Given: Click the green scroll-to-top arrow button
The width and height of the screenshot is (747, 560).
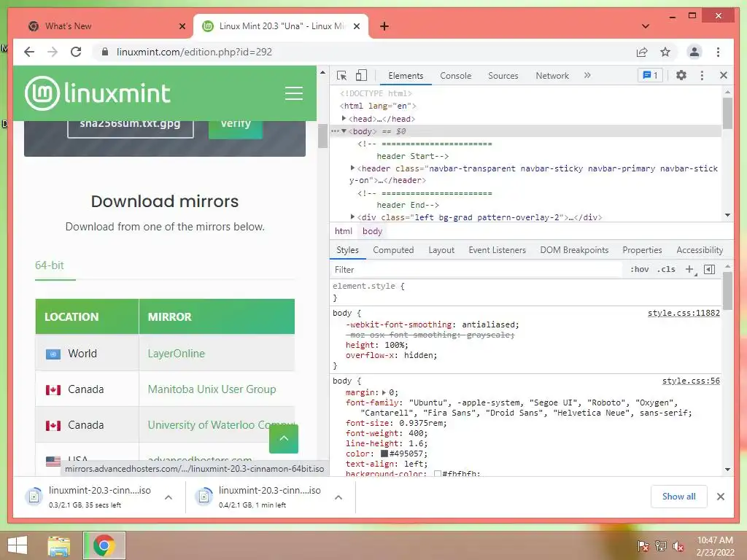Looking at the screenshot, I should tap(284, 438).
